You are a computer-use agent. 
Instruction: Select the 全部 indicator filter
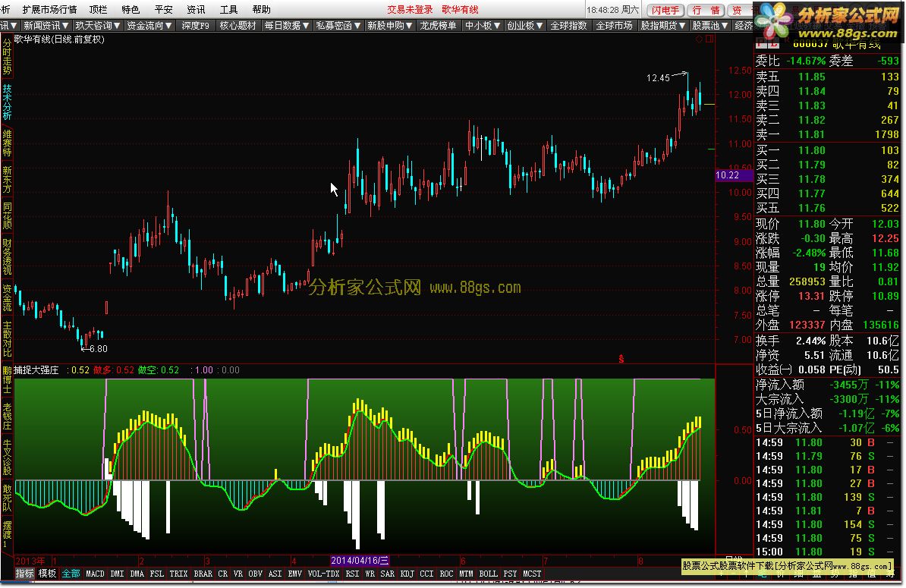71,574
